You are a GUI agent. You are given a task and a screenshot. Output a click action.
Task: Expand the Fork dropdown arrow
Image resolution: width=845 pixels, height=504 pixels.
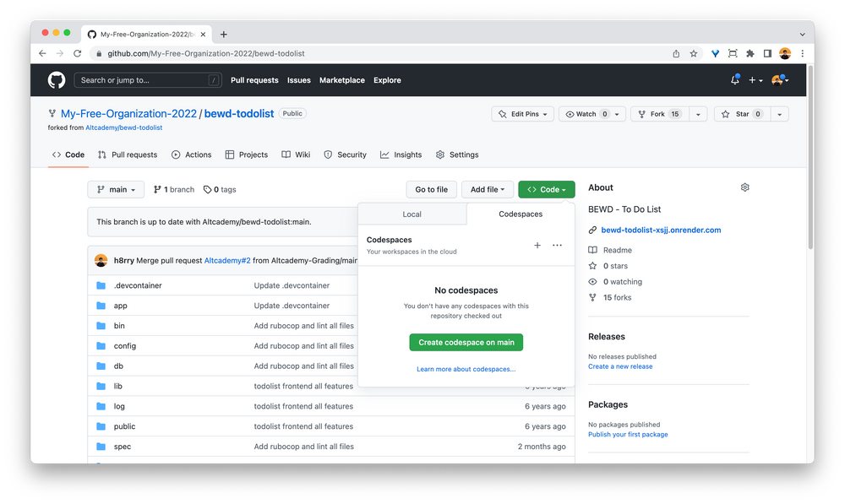pos(699,114)
